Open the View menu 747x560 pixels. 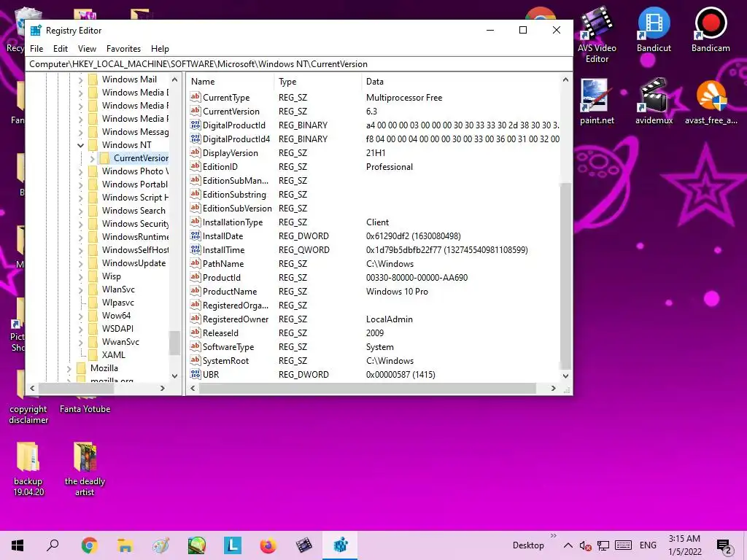click(x=87, y=49)
